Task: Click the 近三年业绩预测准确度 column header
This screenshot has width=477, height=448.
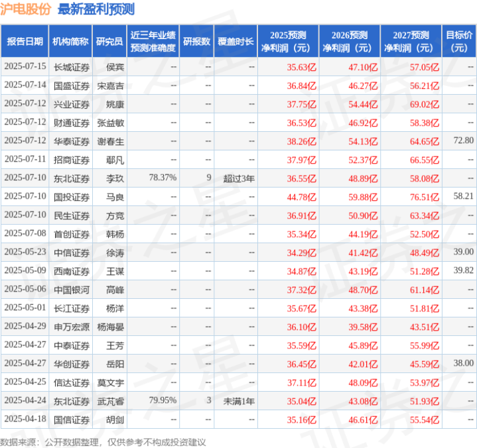Action: click(x=153, y=41)
